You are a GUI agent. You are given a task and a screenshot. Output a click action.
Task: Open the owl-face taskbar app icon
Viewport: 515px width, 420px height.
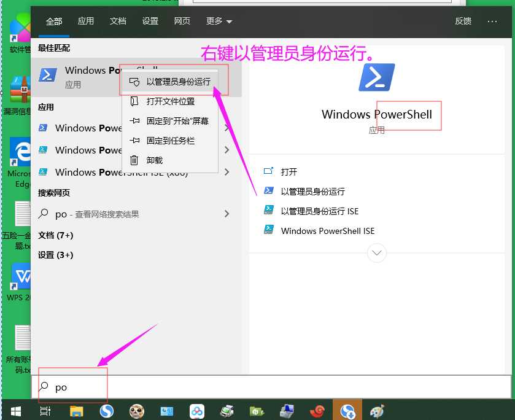coord(137,411)
